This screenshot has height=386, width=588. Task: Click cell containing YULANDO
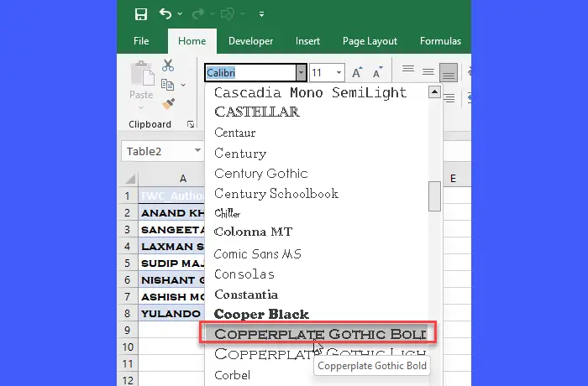coord(171,313)
